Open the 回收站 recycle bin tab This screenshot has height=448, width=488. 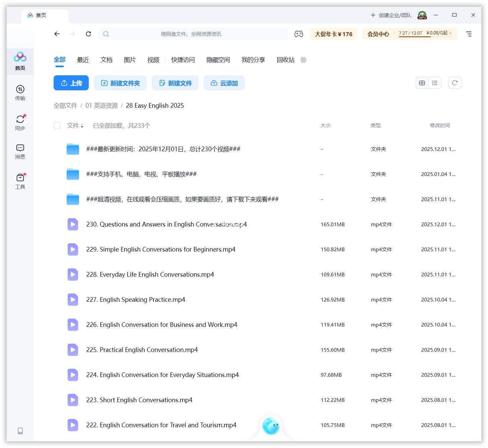(x=285, y=60)
